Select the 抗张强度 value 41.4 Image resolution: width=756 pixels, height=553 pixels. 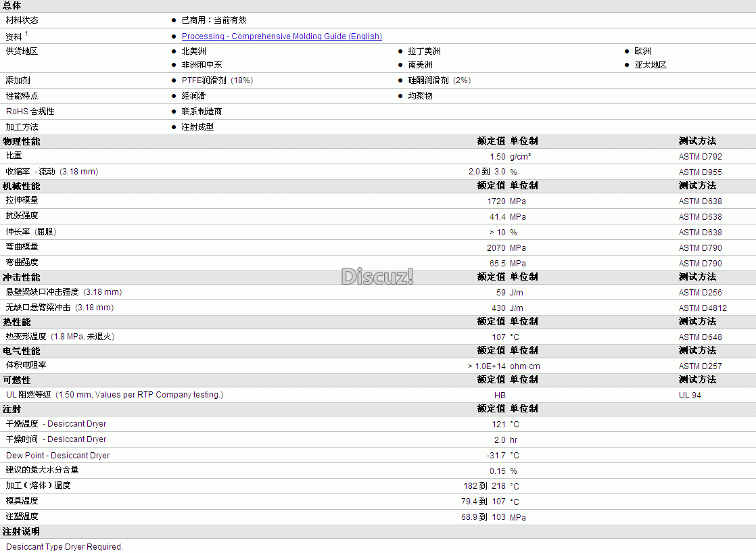[x=498, y=217]
